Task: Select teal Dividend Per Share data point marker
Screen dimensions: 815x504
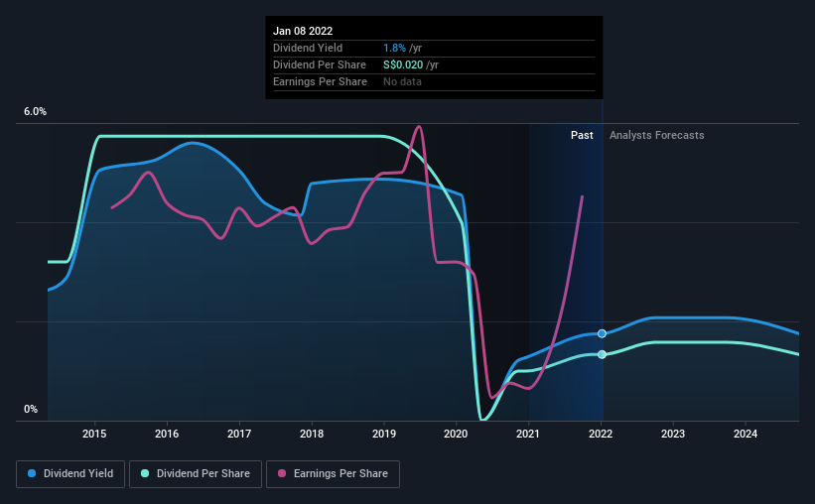Action: pyautogui.click(x=602, y=354)
